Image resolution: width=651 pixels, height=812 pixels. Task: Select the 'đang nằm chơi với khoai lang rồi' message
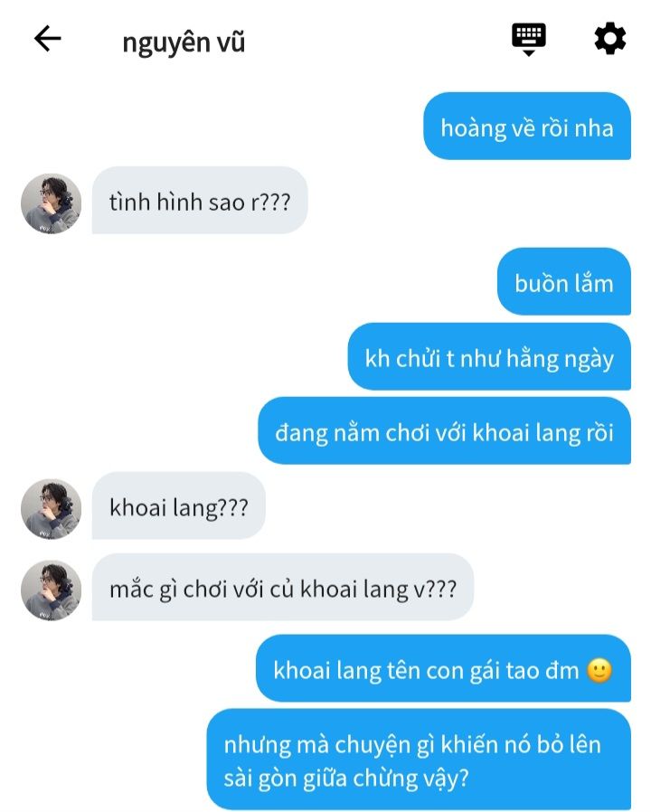click(x=444, y=430)
